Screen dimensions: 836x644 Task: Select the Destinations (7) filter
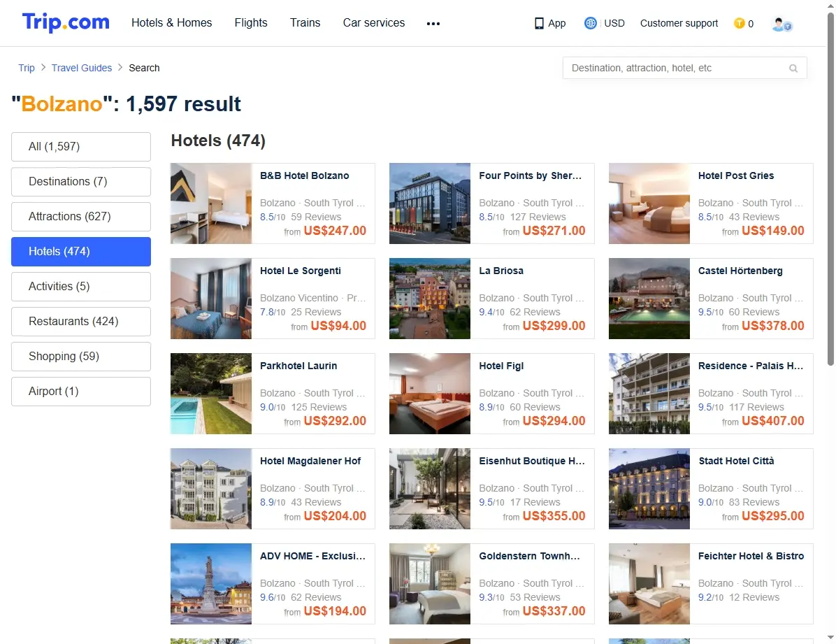coord(81,181)
